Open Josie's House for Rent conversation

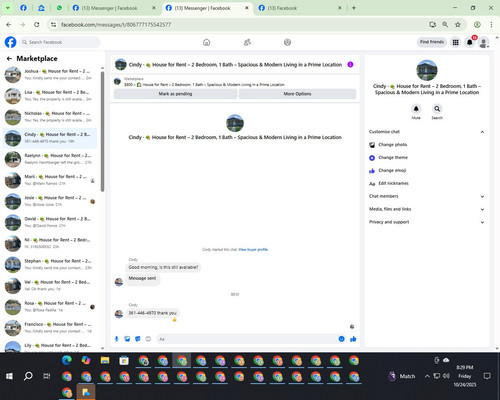[x=50, y=201]
